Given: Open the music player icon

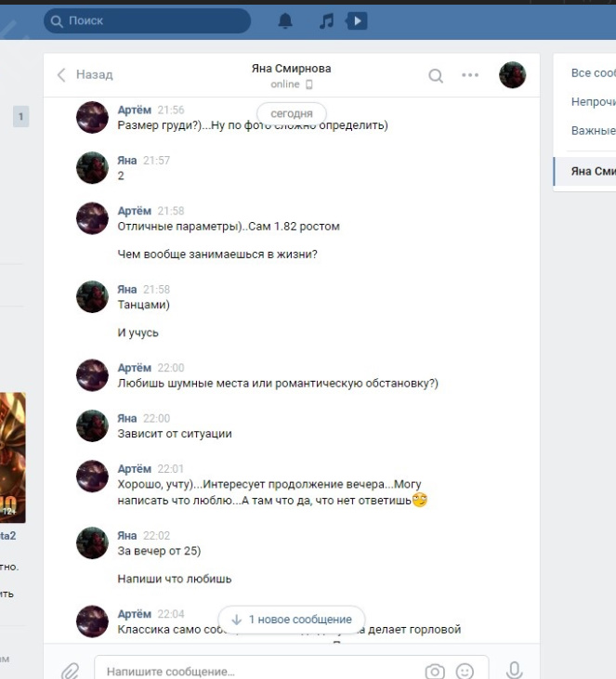Looking at the screenshot, I should 327,20.
